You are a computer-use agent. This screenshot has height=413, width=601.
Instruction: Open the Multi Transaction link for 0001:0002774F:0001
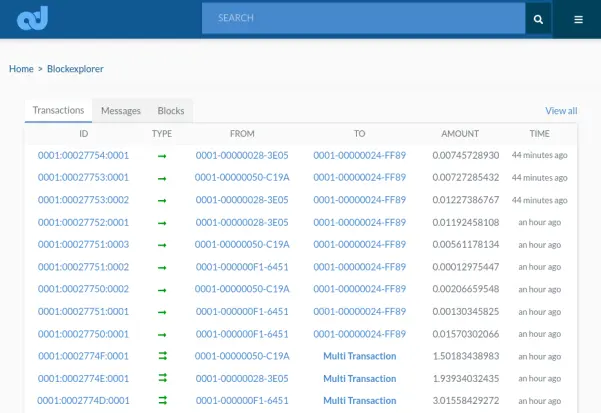[x=360, y=356]
